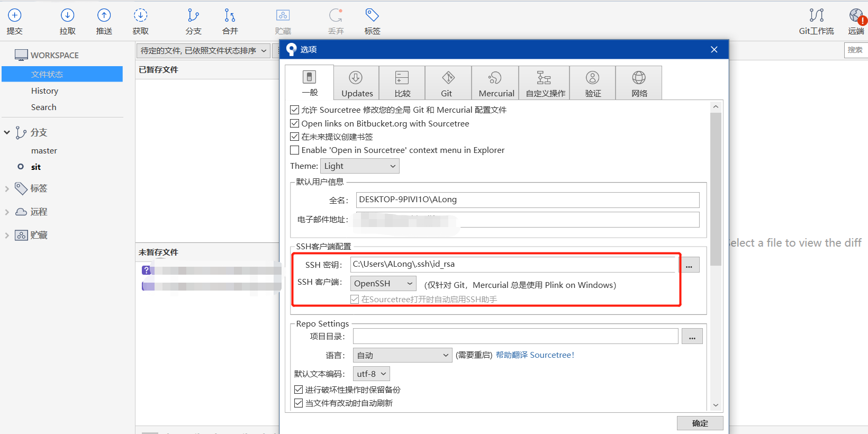Open the Git工作流 toolbar icon
868x434 pixels.
click(817, 15)
